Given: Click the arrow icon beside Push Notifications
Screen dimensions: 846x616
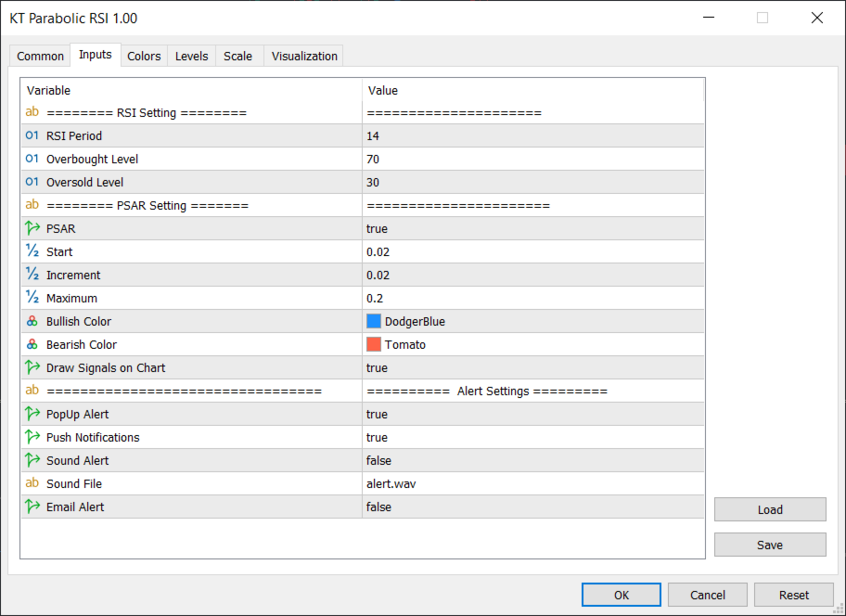Looking at the screenshot, I should tap(32, 437).
